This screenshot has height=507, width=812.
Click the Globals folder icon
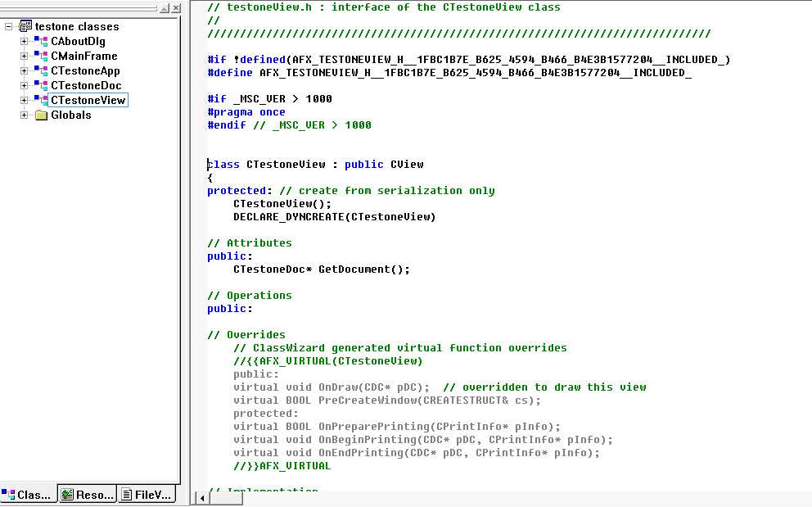tap(41, 115)
